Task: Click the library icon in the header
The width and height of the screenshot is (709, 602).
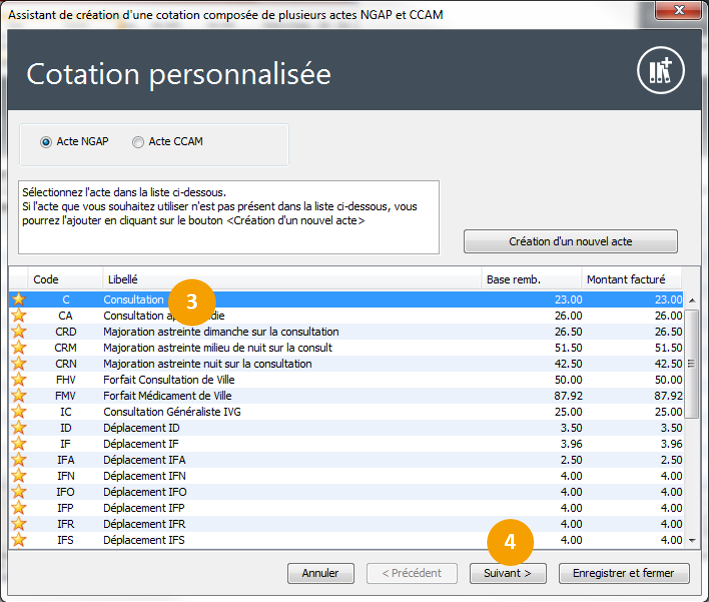Action: point(660,70)
